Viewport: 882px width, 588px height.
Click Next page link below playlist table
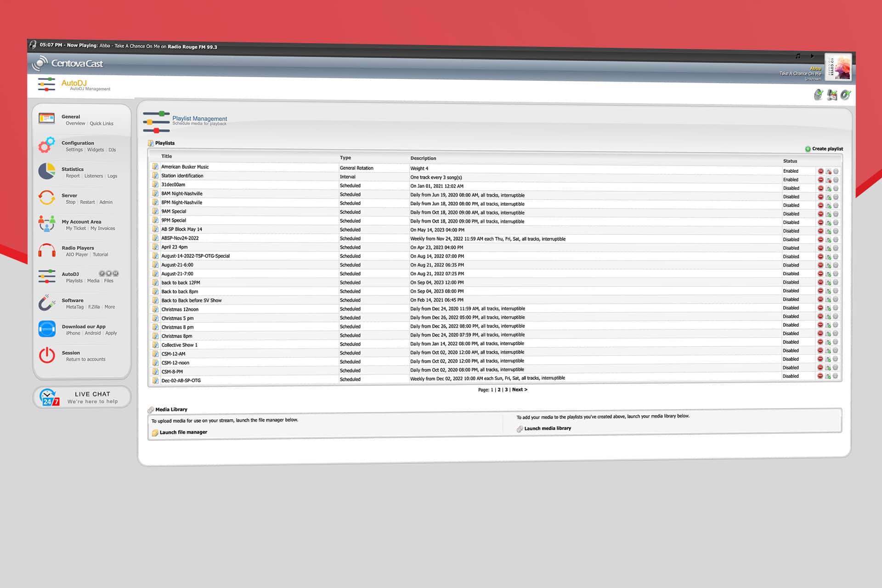tap(520, 390)
